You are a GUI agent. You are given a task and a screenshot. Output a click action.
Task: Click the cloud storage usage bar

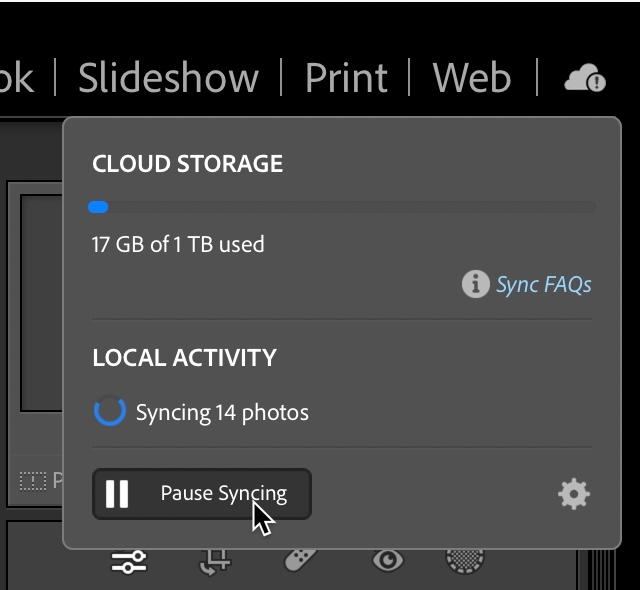coord(342,207)
